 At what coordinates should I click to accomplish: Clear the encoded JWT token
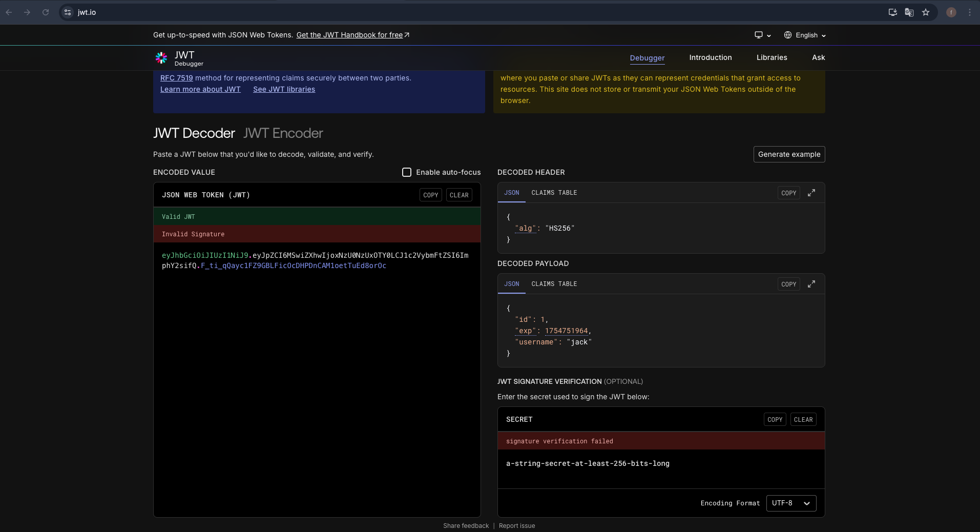coord(459,195)
